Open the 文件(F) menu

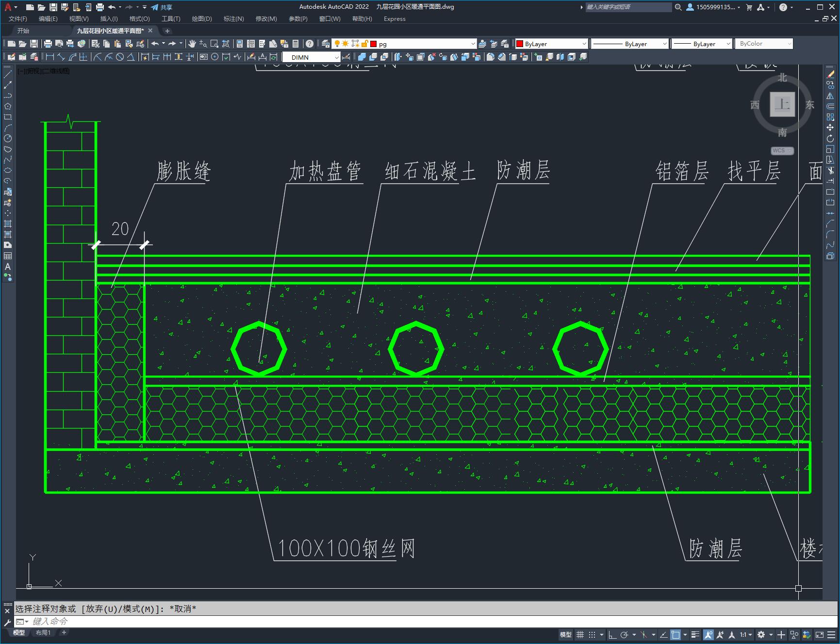[x=18, y=19]
